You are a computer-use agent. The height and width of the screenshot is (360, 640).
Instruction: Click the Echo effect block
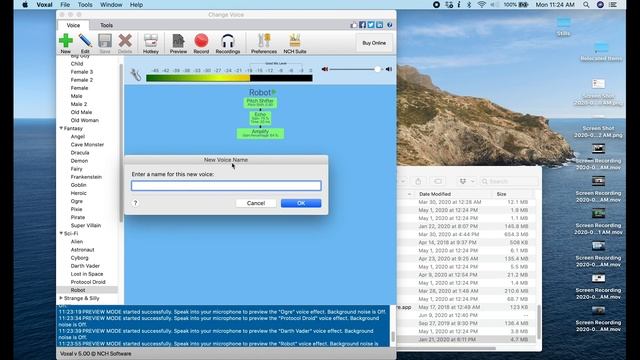[260, 118]
